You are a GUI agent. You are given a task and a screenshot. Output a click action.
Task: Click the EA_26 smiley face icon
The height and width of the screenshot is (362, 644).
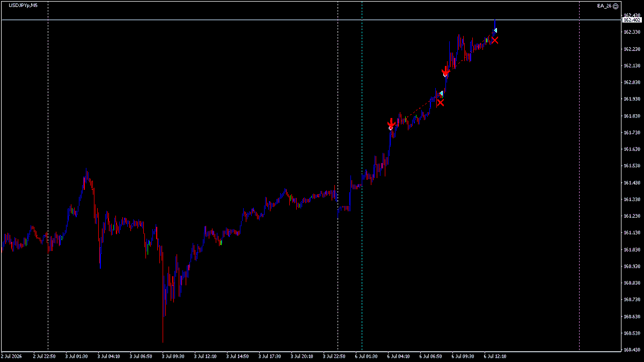(616, 6)
